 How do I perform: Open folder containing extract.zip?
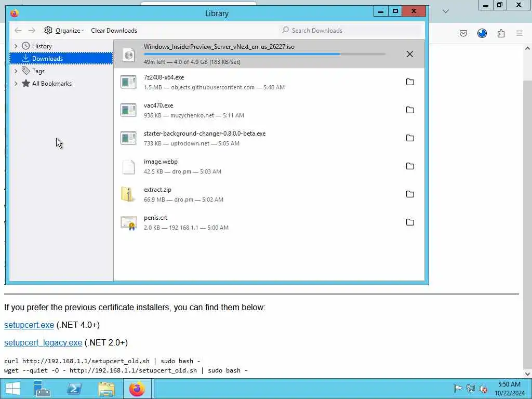click(410, 194)
